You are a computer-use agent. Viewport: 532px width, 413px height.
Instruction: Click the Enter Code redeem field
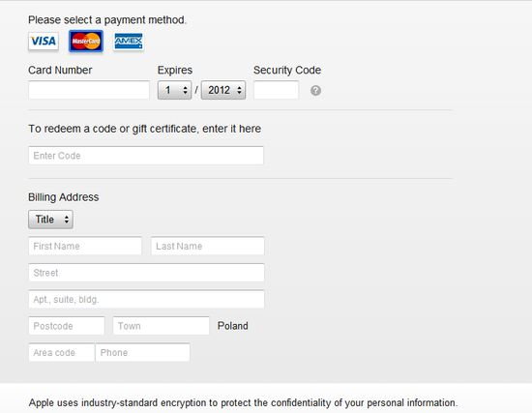146,156
